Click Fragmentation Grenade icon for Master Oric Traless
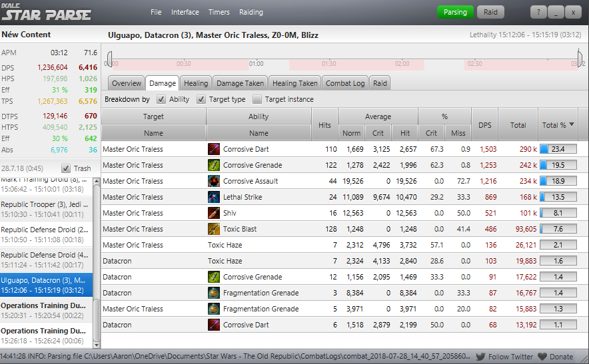 point(214,309)
